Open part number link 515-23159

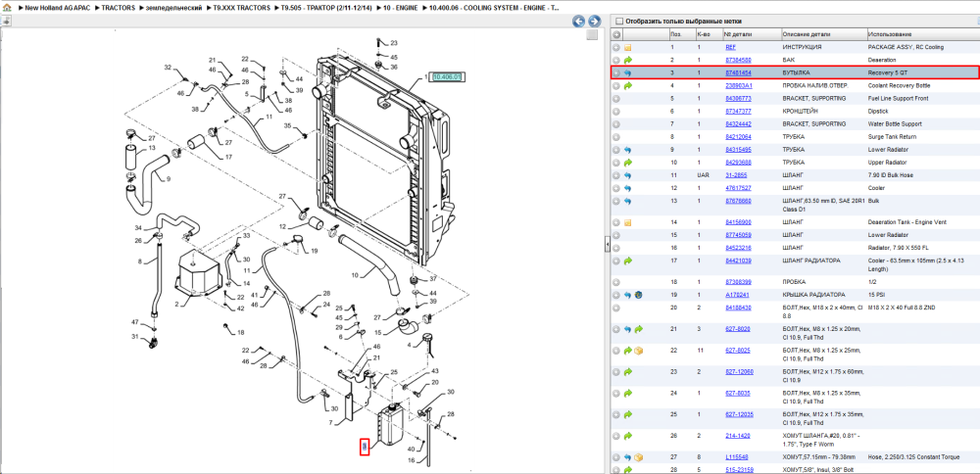click(739, 470)
